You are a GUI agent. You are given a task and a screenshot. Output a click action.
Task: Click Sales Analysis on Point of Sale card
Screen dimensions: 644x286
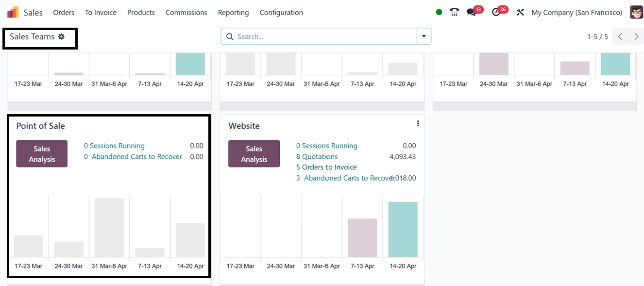[42, 154]
